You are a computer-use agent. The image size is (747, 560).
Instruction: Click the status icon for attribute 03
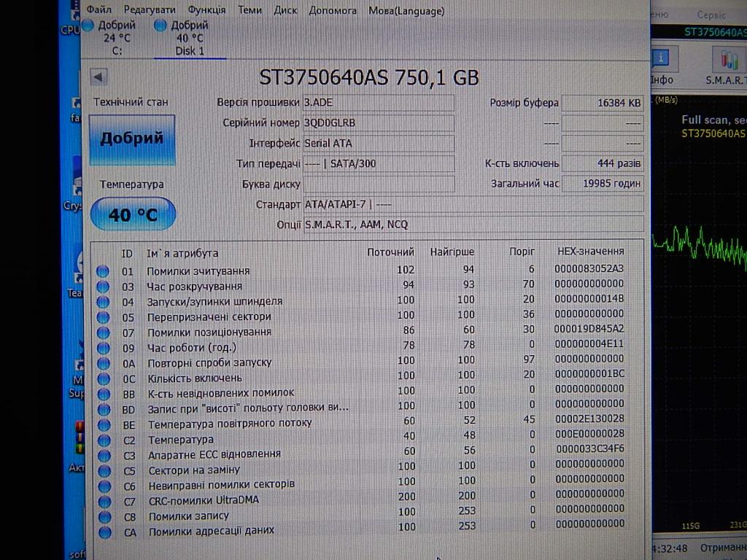pos(102,287)
